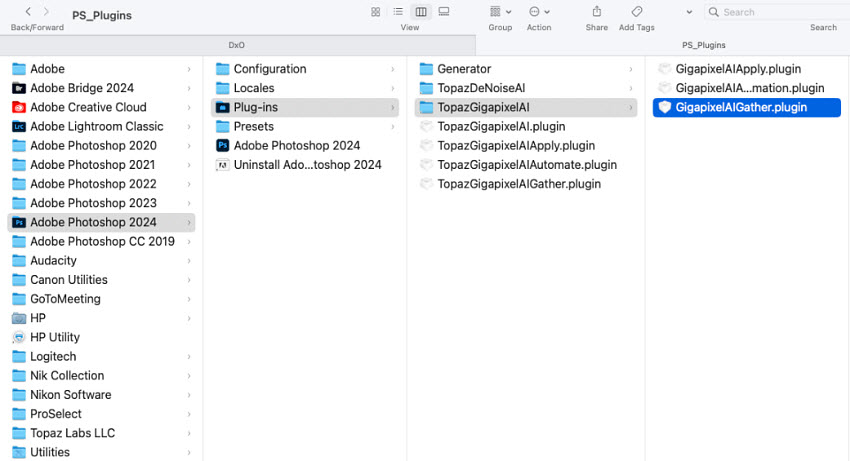850x461 pixels.
Task: Open the Generator folder
Action: click(526, 69)
